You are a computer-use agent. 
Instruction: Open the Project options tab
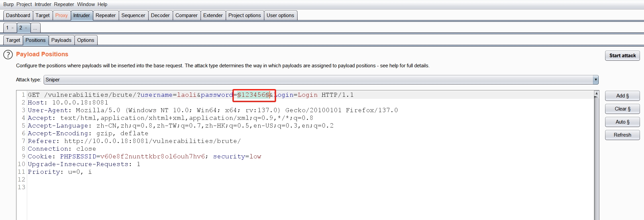(x=245, y=15)
